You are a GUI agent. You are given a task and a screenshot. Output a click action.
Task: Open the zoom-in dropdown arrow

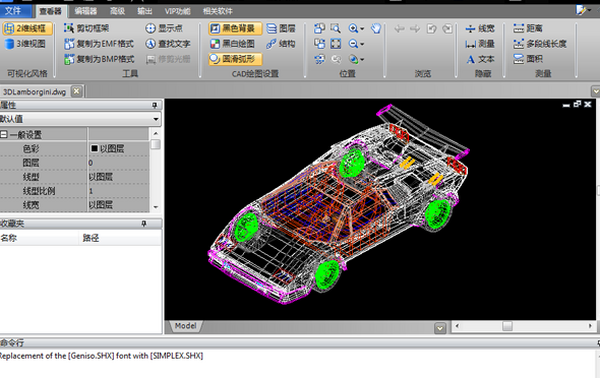pyautogui.click(x=362, y=28)
